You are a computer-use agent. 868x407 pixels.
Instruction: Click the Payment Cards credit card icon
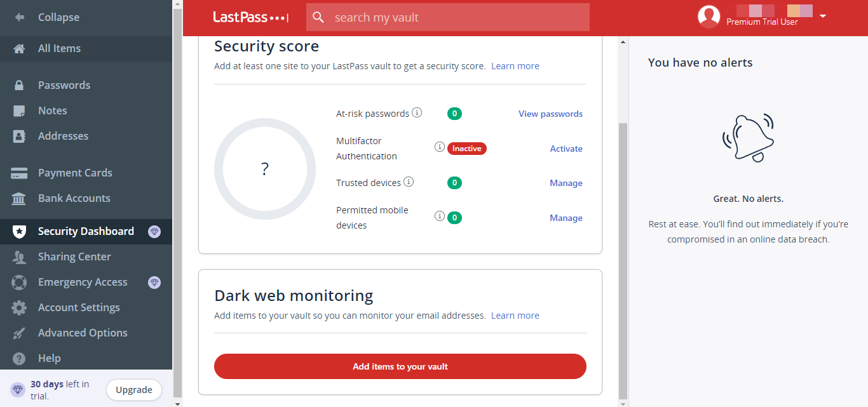(19, 173)
